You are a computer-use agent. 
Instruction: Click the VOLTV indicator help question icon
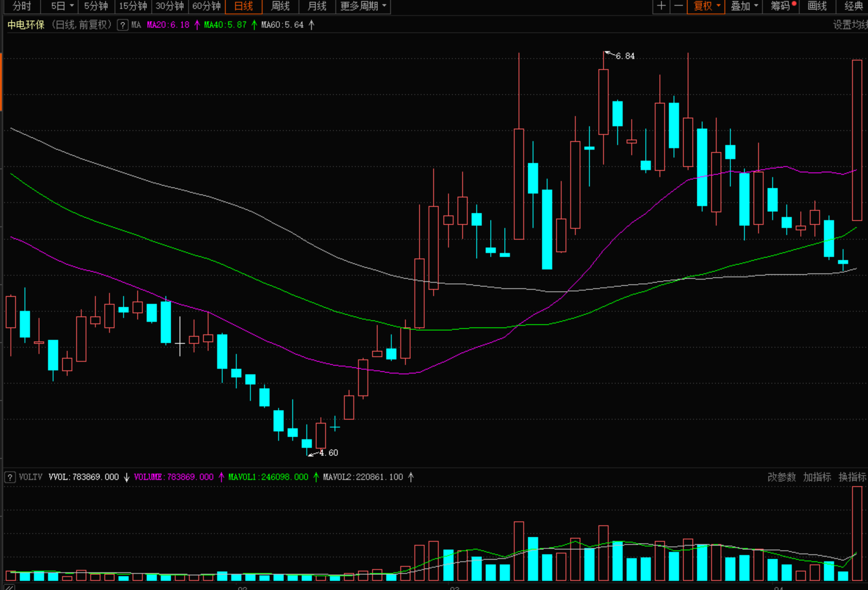click(10, 477)
